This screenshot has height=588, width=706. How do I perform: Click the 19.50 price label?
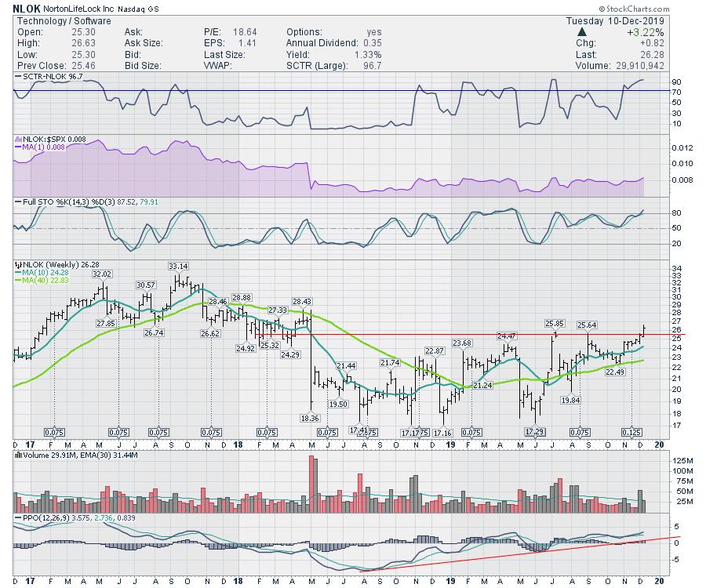point(338,404)
